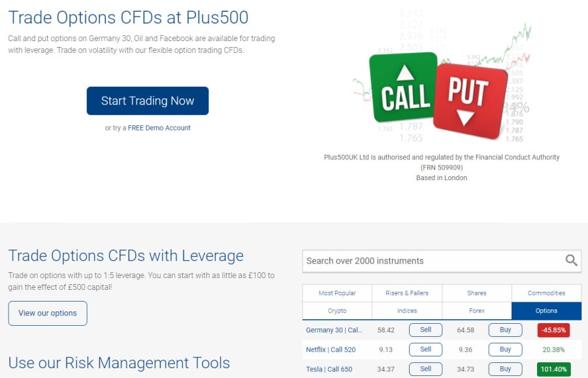588x378 pixels.
Task: Click Netflix sell price 9.13
Action: coord(385,349)
